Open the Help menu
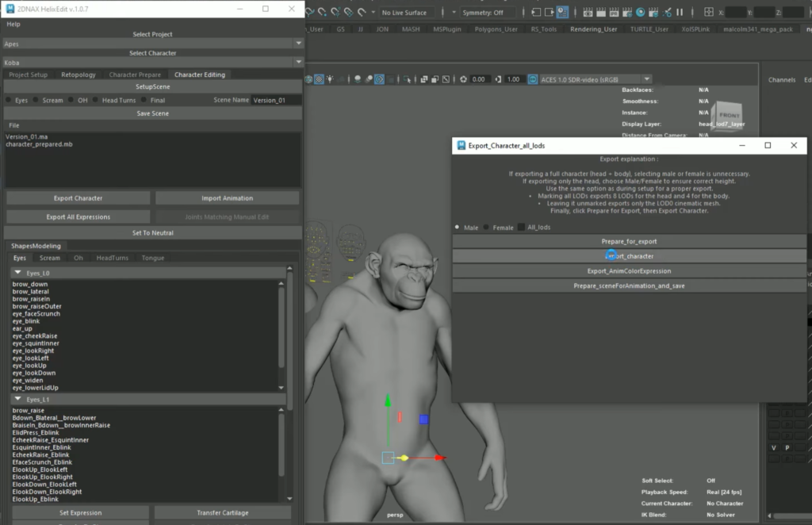The width and height of the screenshot is (812, 525). [13, 25]
